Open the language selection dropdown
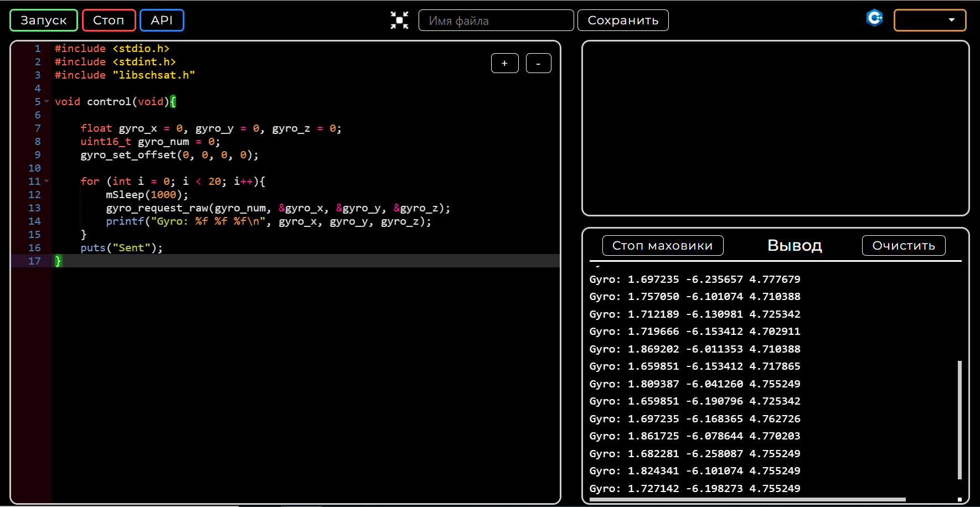Image resolution: width=980 pixels, height=507 pixels. (930, 20)
